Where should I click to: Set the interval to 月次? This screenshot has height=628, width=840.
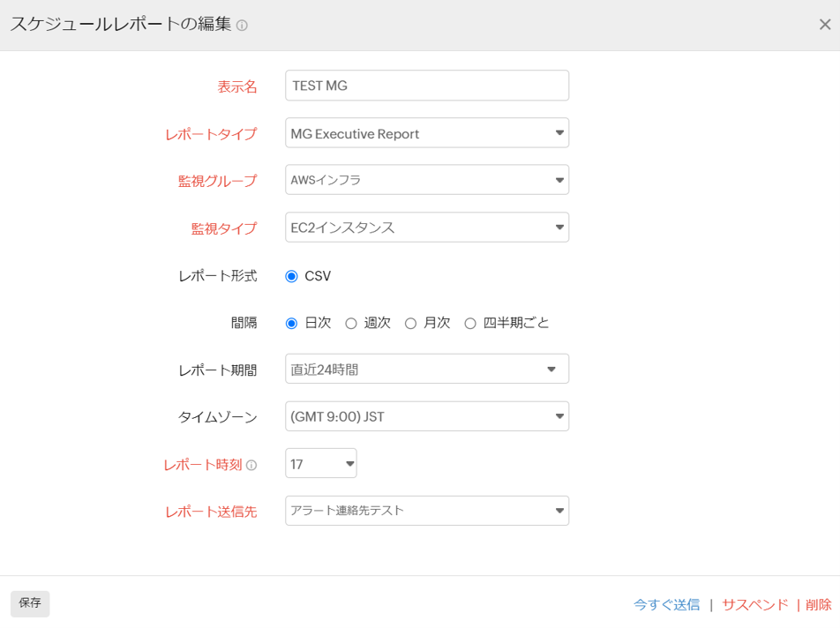click(410, 324)
